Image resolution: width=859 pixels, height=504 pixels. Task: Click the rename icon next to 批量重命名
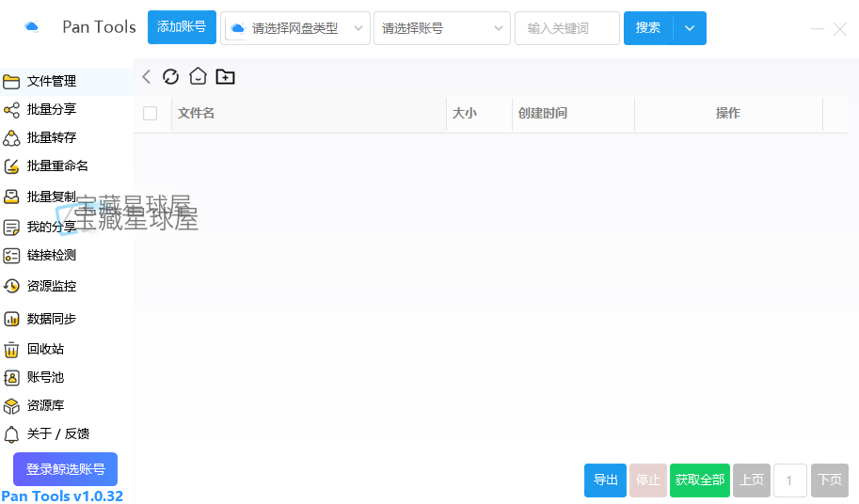(x=11, y=166)
